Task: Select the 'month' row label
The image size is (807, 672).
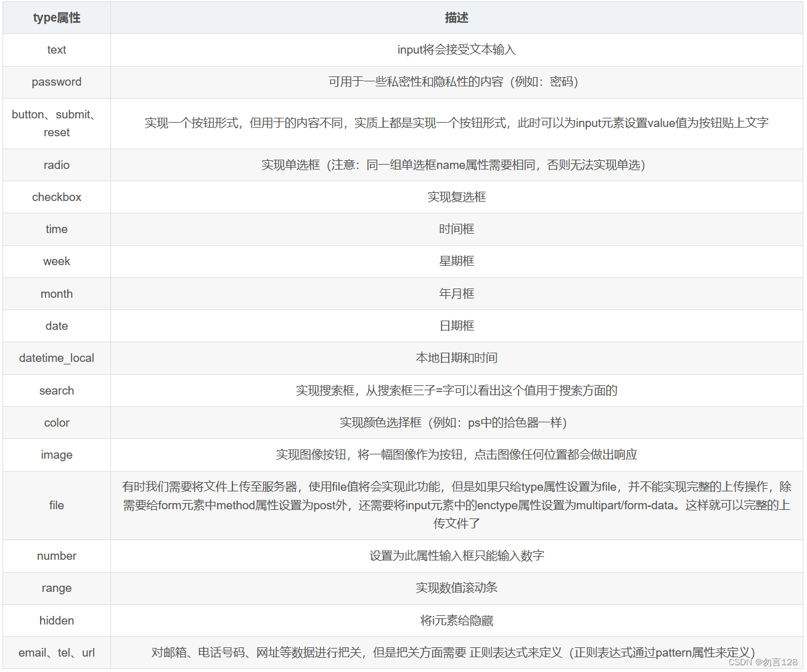Action: tap(56, 294)
